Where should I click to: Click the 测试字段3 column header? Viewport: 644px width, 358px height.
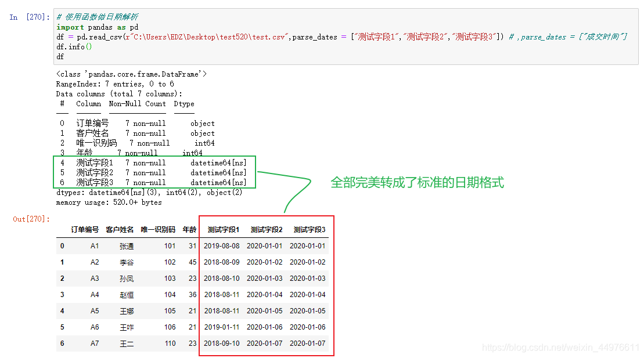tap(310, 230)
